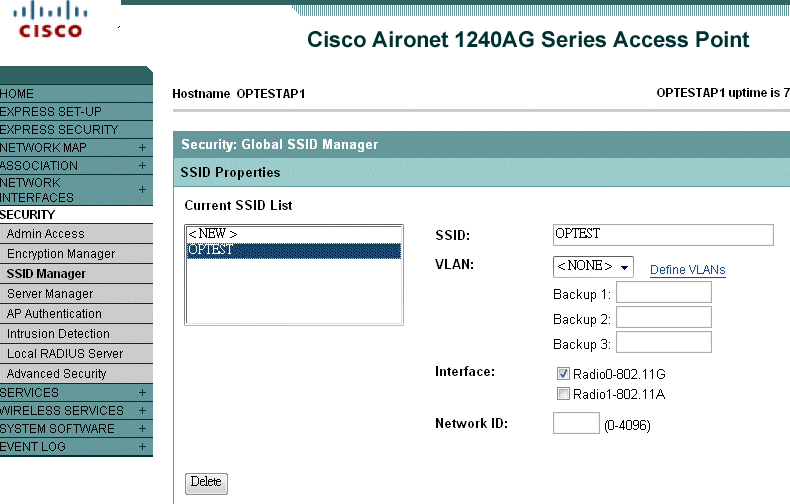Viewport: 790px width, 504px height.
Task: Expand NETWORK MAP plus sign
Action: [142, 148]
